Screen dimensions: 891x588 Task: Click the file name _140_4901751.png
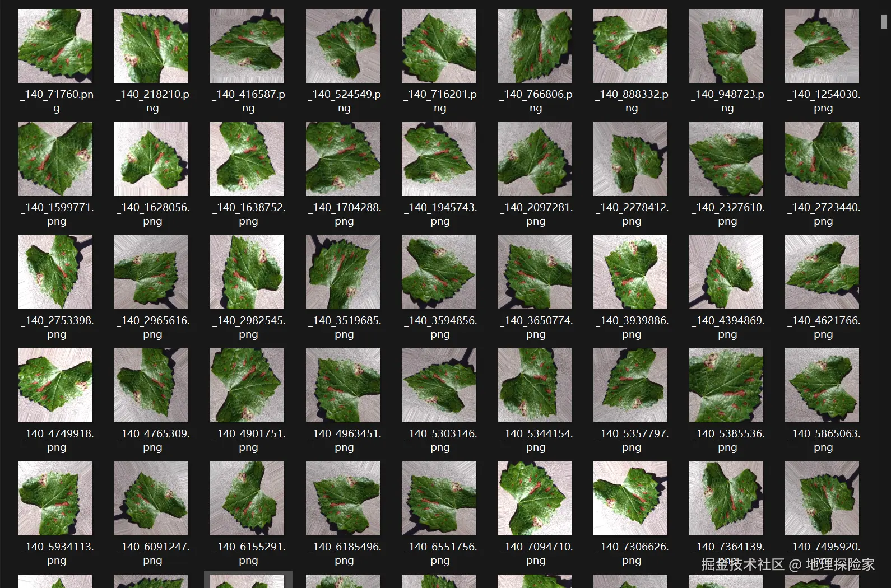(x=248, y=441)
